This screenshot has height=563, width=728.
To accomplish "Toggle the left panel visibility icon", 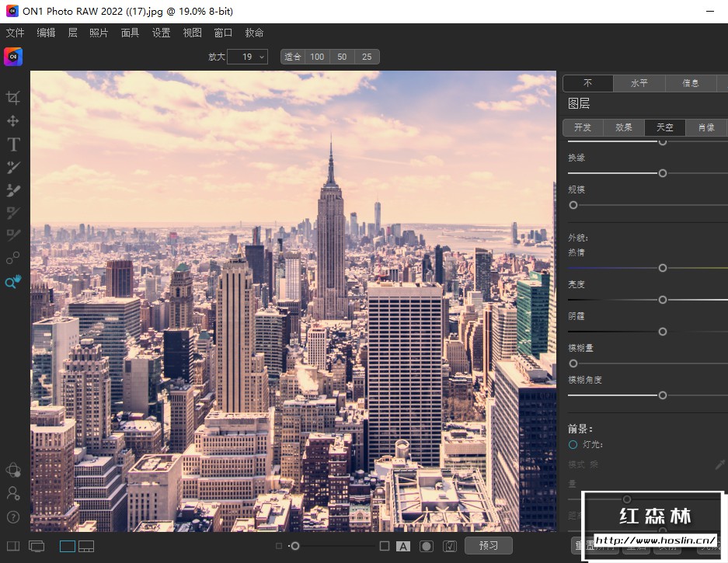I will (x=12, y=546).
